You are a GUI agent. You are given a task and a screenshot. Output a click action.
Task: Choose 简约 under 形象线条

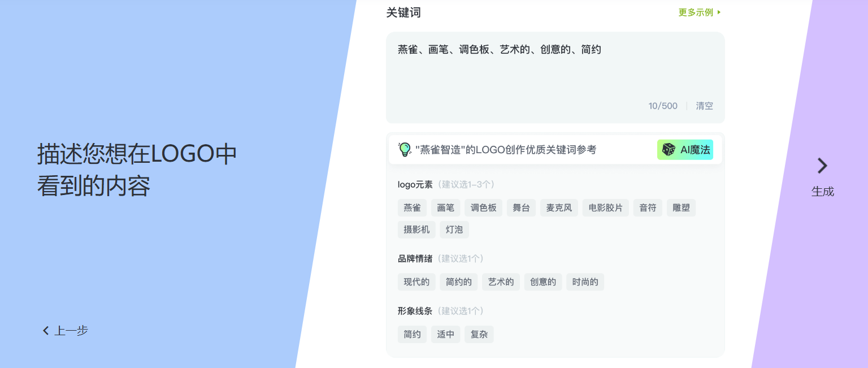coord(412,334)
